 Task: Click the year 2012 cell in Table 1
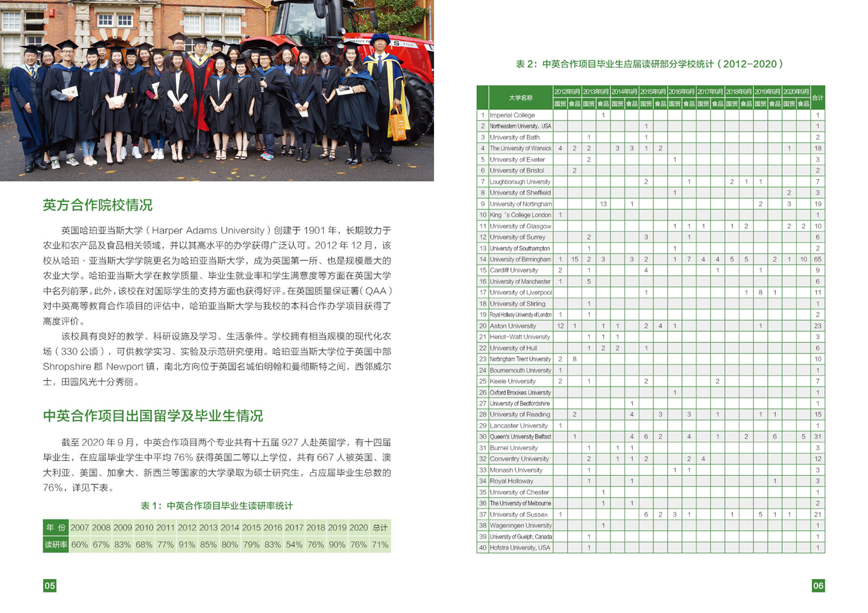pyautogui.click(x=187, y=527)
